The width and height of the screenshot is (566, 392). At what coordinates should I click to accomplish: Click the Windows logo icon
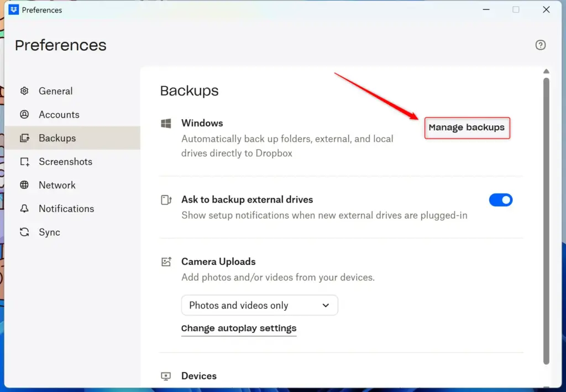pos(166,123)
